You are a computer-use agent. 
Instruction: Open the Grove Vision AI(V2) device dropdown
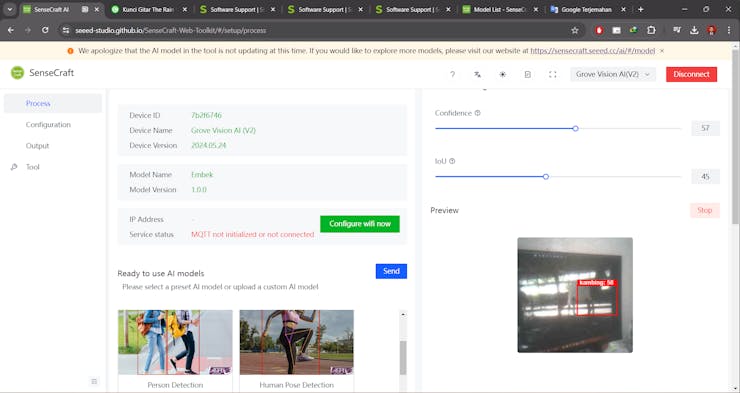613,74
